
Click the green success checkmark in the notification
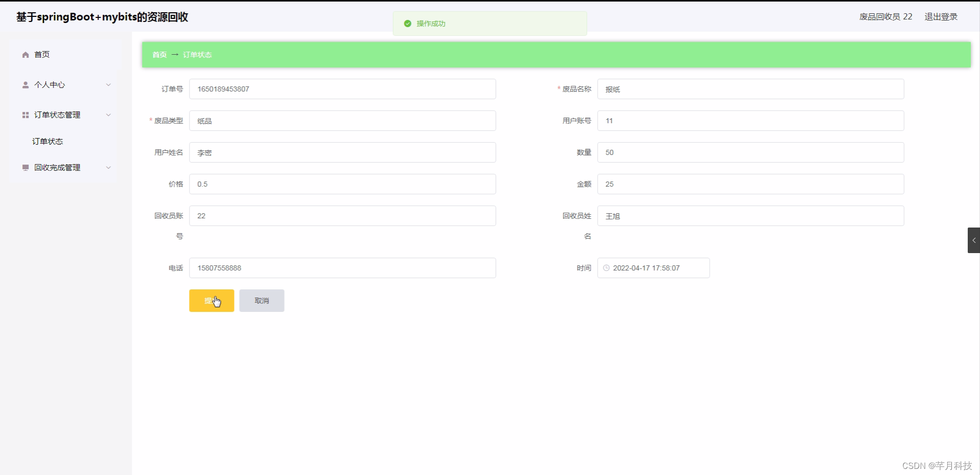407,24
